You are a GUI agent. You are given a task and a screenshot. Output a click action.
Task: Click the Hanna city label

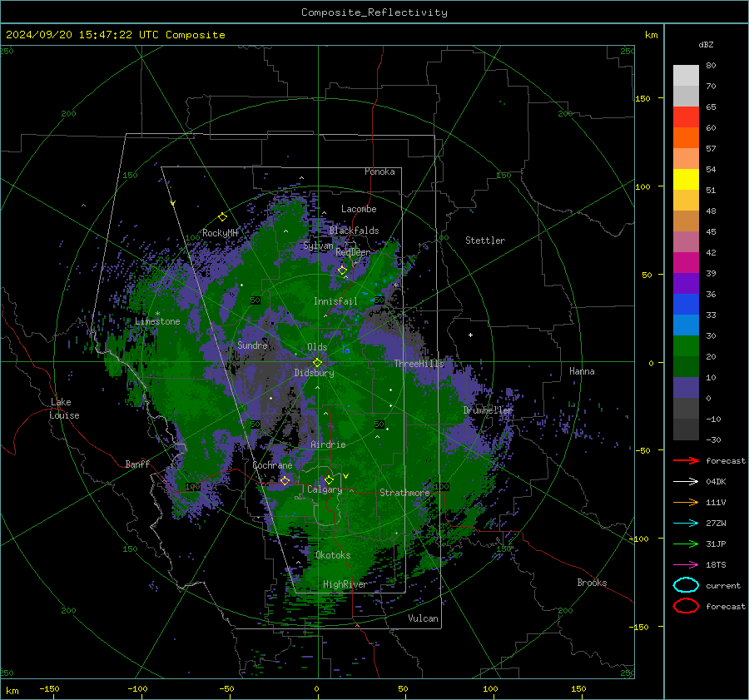click(582, 371)
